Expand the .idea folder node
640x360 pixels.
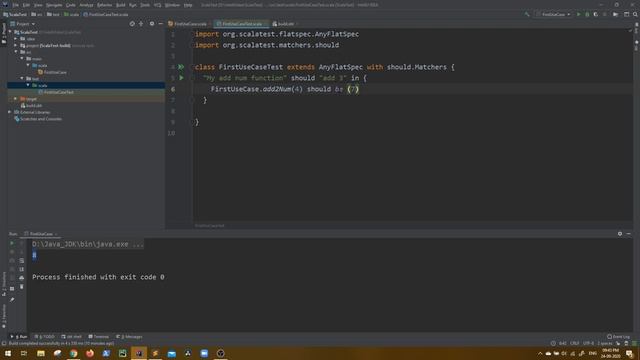[16, 39]
